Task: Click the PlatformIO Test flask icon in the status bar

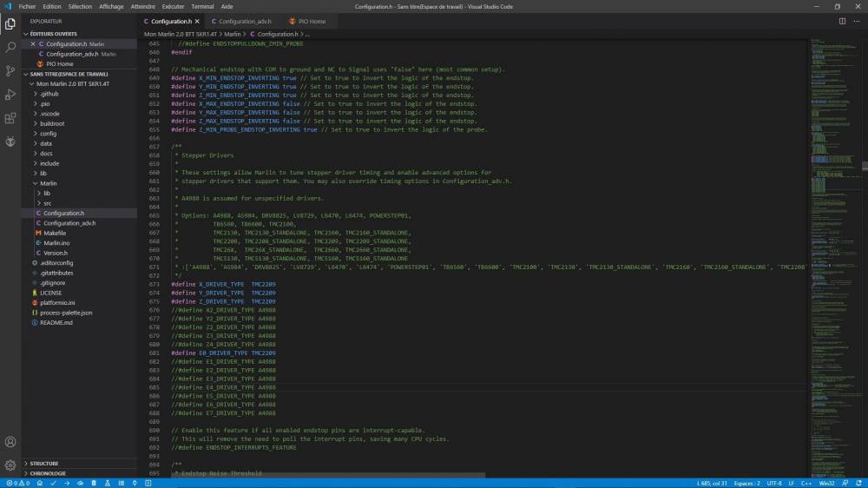Action: (108, 483)
